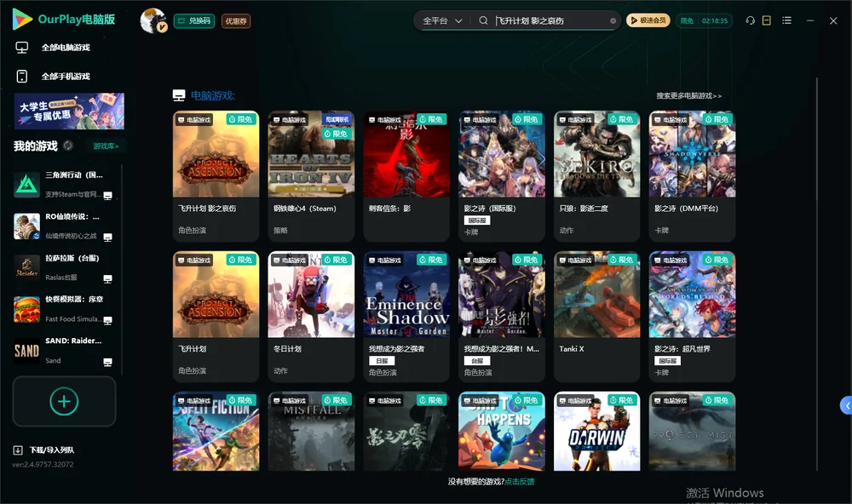Viewport: 852px width, 504px height.
Task: Click the 限免 badge on Tanki X card
Action: tap(622, 260)
